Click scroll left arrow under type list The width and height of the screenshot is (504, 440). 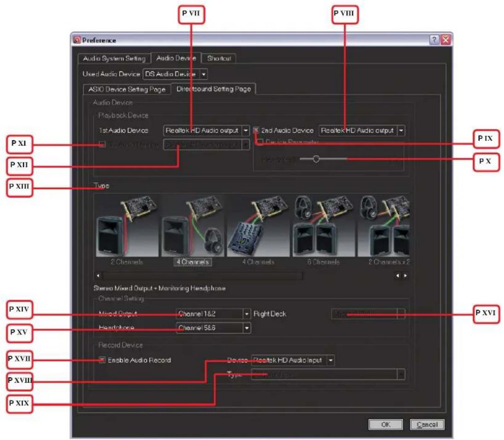[x=97, y=276]
